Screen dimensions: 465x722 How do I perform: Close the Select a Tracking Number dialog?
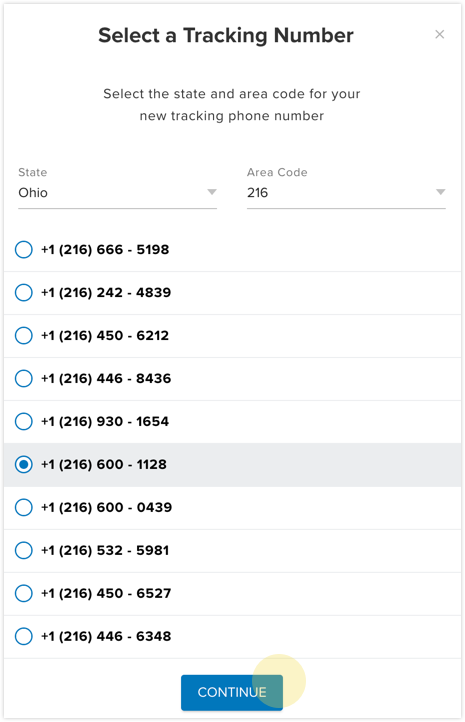tap(439, 35)
